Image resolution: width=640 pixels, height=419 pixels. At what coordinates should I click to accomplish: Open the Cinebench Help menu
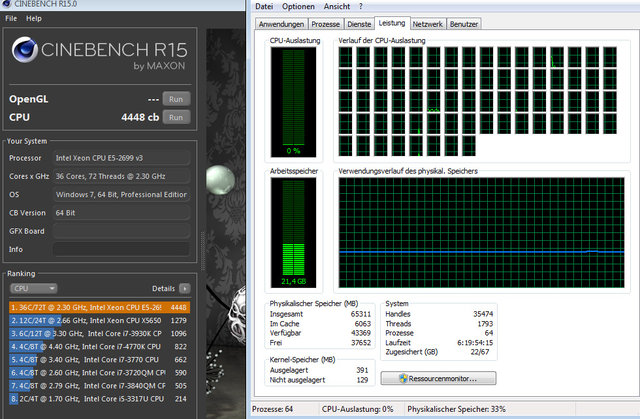point(33,18)
